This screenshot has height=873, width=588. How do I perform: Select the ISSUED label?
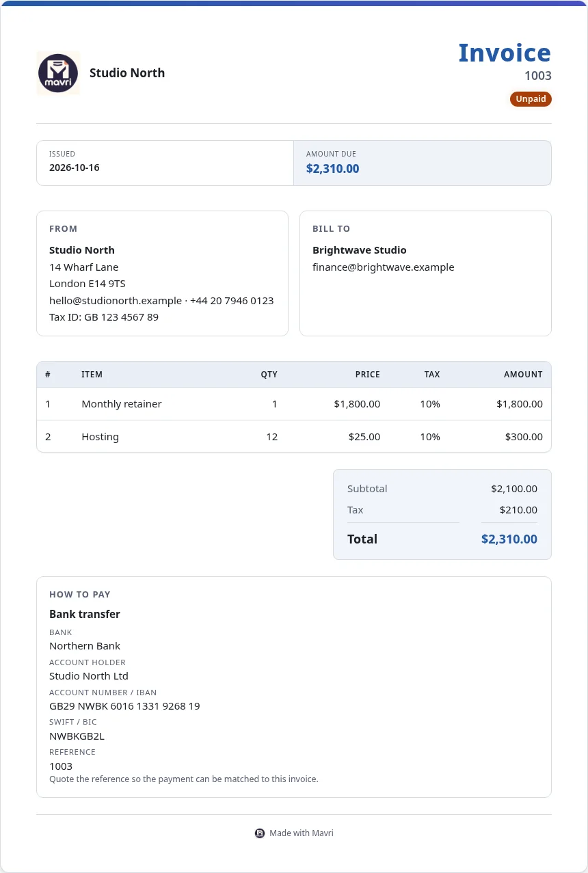point(62,154)
